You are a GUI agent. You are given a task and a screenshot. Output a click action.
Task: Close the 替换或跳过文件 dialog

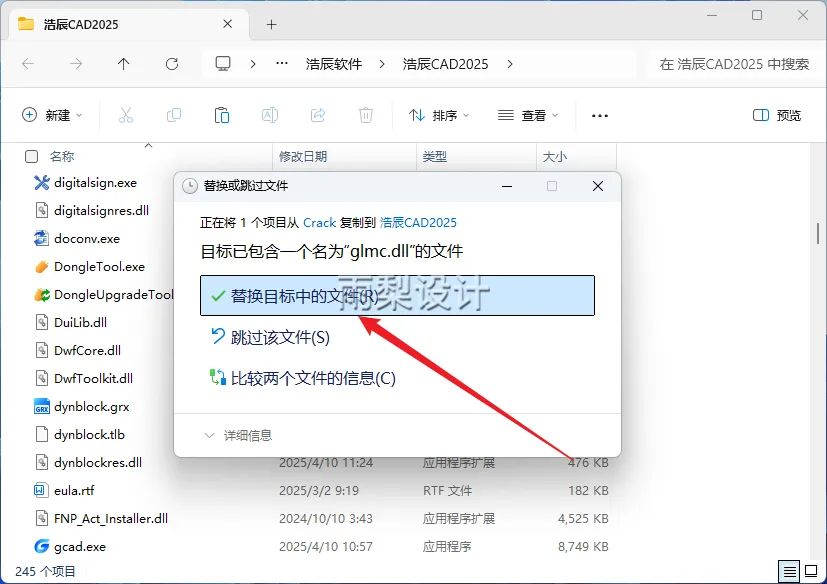point(598,186)
